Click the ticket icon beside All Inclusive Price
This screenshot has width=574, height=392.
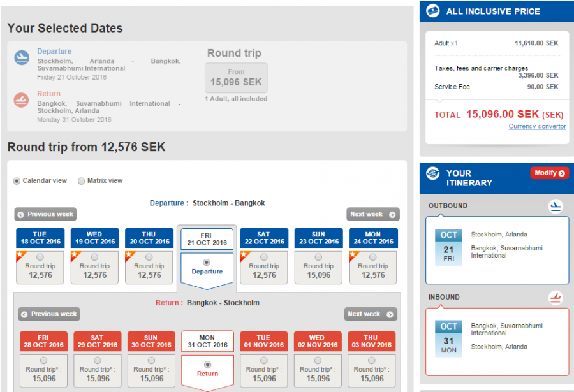(x=432, y=11)
